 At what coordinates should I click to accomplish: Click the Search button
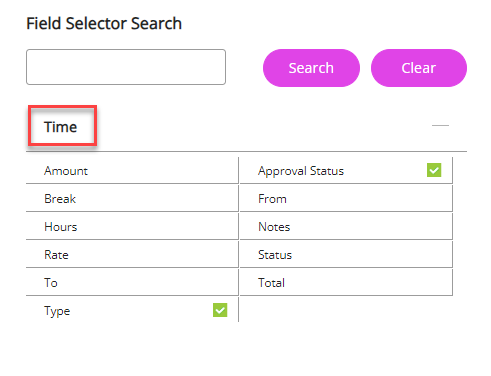click(x=311, y=68)
